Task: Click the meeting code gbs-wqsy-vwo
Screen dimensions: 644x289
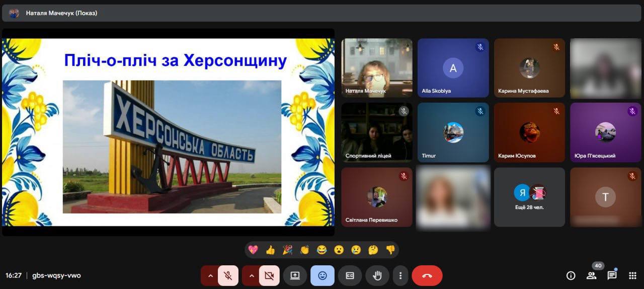Action: [56, 275]
